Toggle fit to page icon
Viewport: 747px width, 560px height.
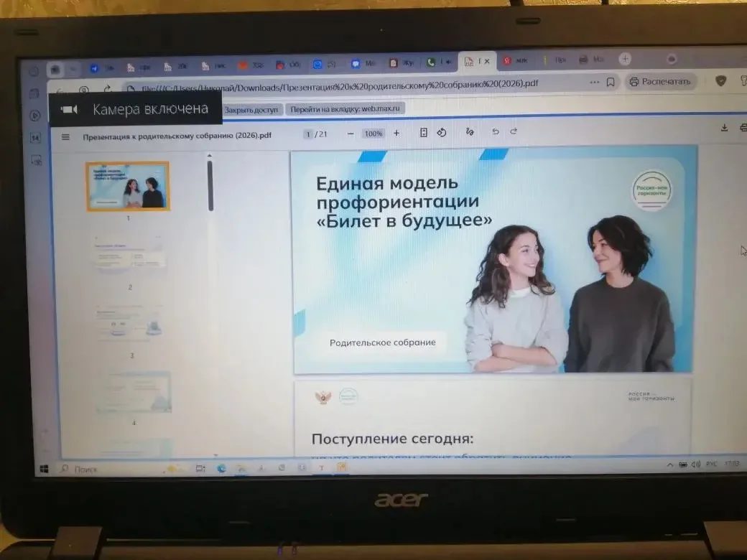(x=424, y=133)
